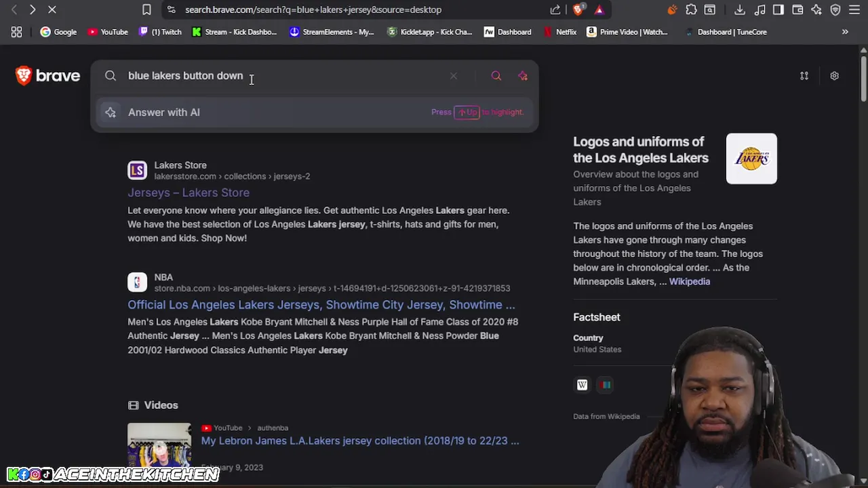The image size is (868, 488).
Task: Toggle the browser sidebar panel
Action: [778, 9]
